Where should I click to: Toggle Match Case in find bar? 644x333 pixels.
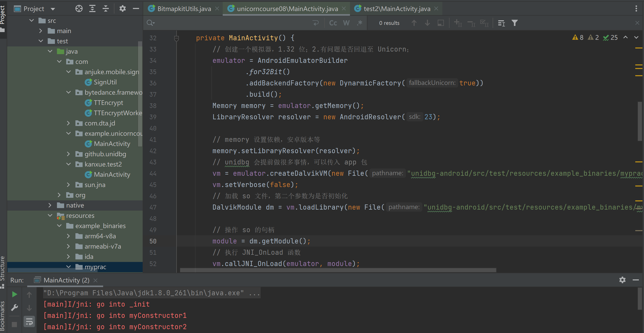click(x=333, y=23)
